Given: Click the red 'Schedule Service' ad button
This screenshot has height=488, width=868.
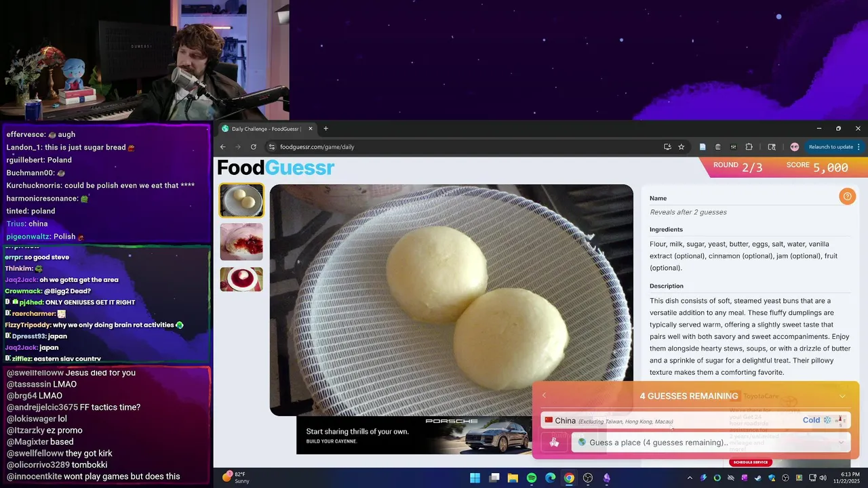Looking at the screenshot, I should pyautogui.click(x=751, y=462).
